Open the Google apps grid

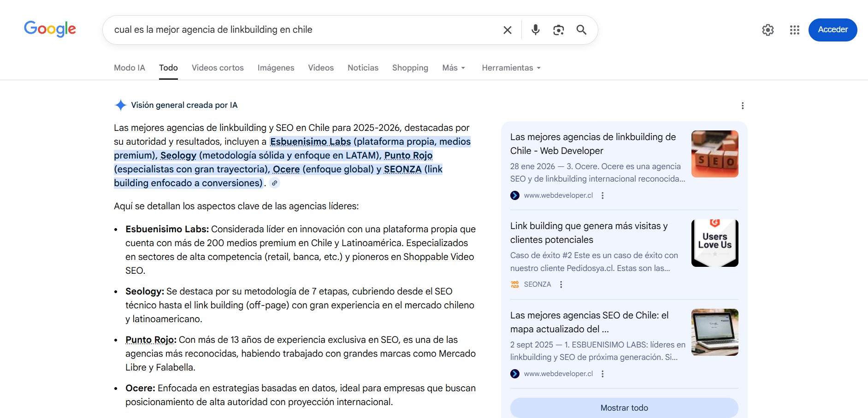pyautogui.click(x=794, y=30)
